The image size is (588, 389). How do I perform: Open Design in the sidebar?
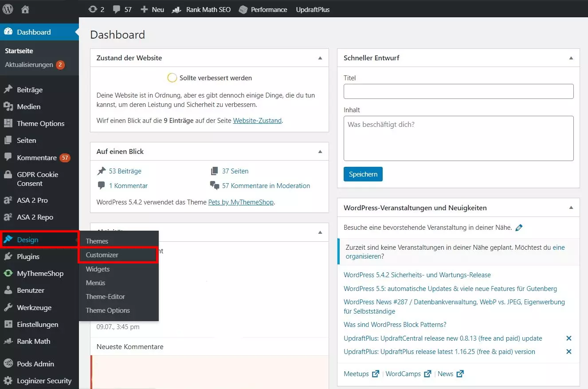click(39, 240)
